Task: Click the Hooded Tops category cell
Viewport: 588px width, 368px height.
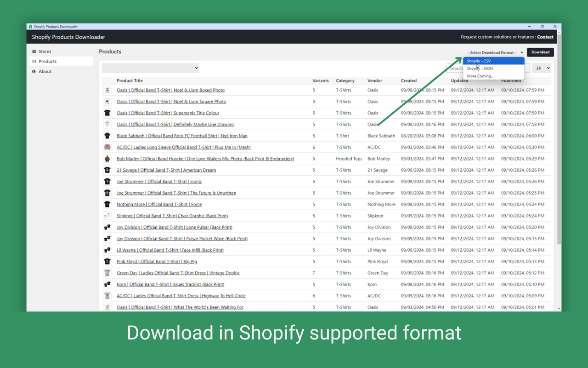Action: (x=349, y=159)
